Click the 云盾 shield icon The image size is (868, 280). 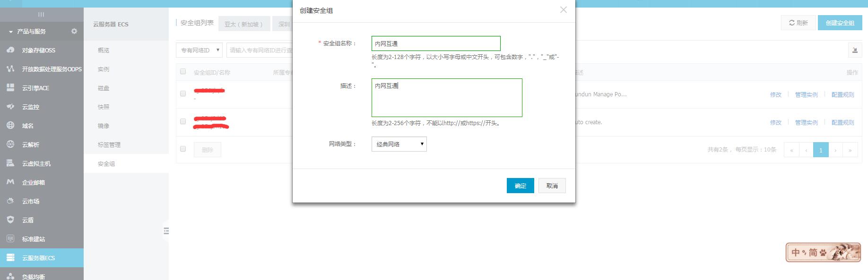(x=10, y=220)
